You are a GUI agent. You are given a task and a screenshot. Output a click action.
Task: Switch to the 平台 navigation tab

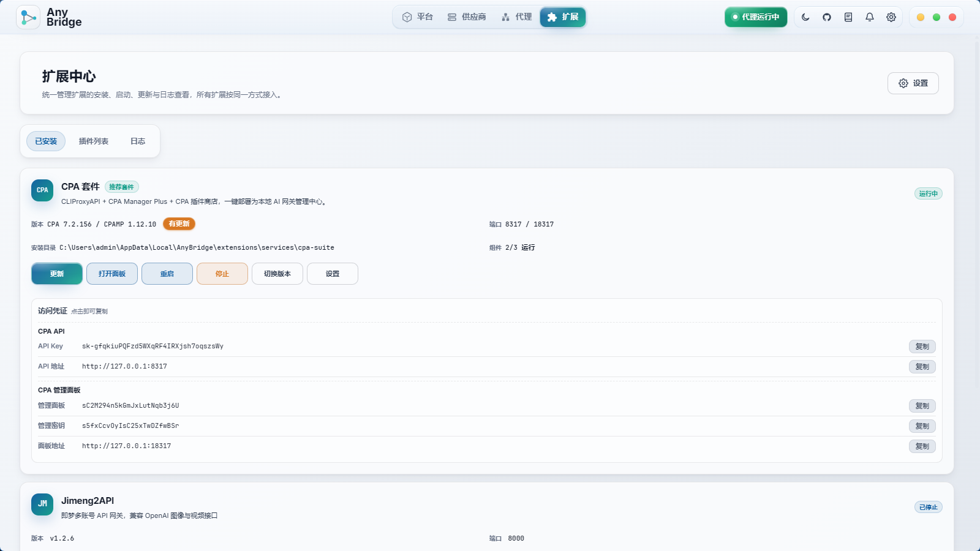(x=418, y=17)
